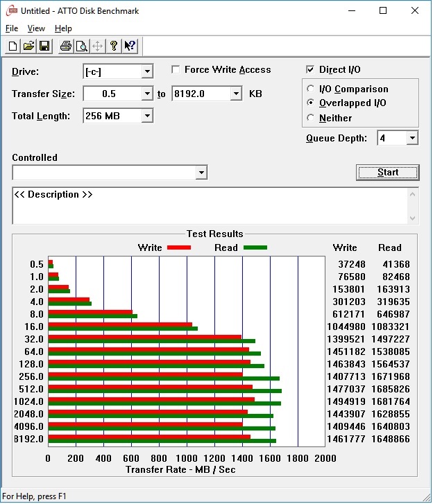Viewport: 433px width, 504px height.
Task: Click the Read value 1648866
Action: pyautogui.click(x=391, y=439)
